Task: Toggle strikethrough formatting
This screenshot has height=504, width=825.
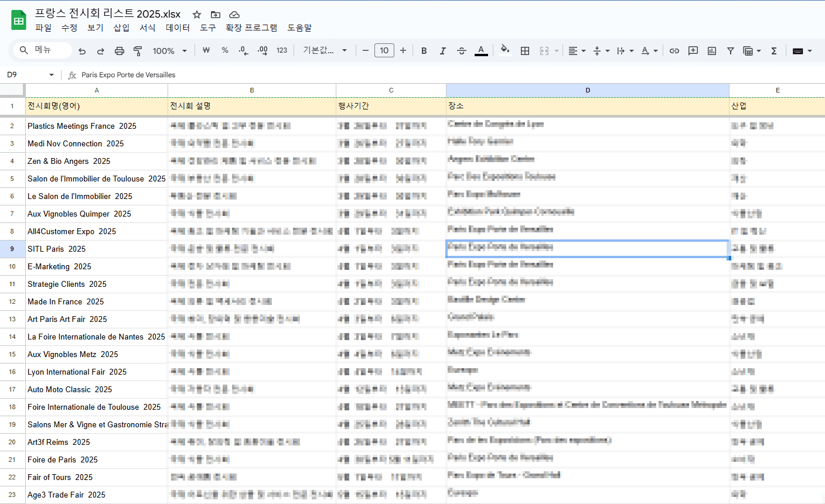Action: click(x=462, y=51)
